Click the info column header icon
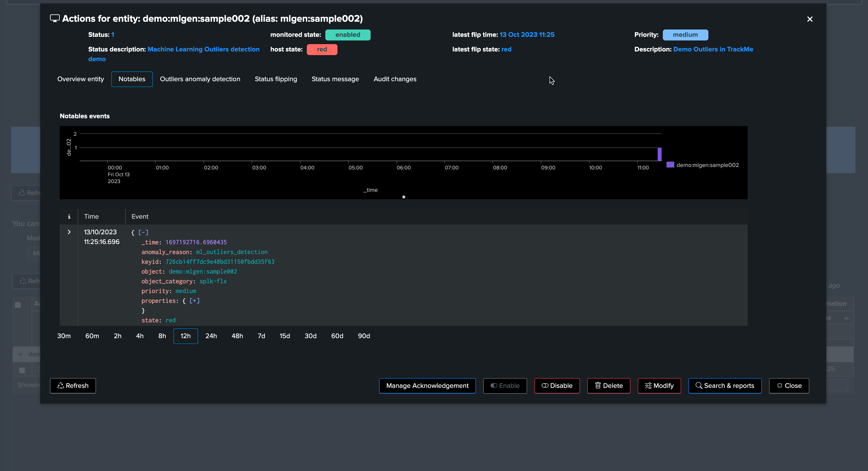 69,216
